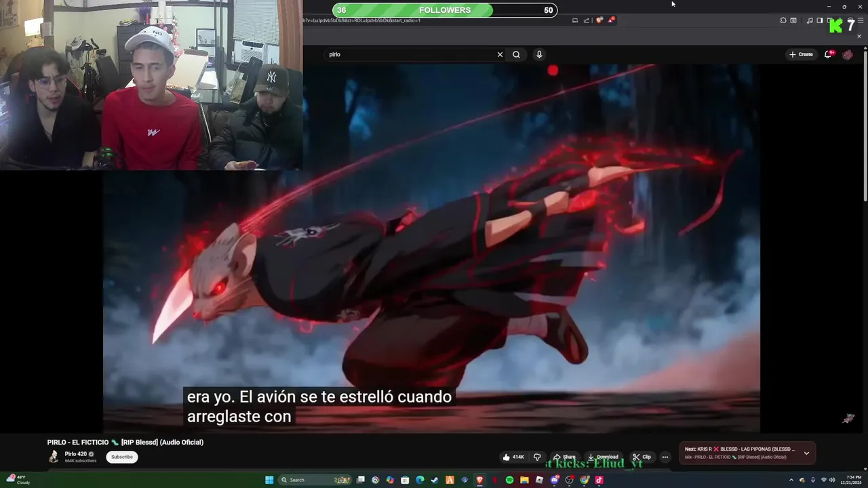Click the share page icon in address bar

(x=587, y=20)
